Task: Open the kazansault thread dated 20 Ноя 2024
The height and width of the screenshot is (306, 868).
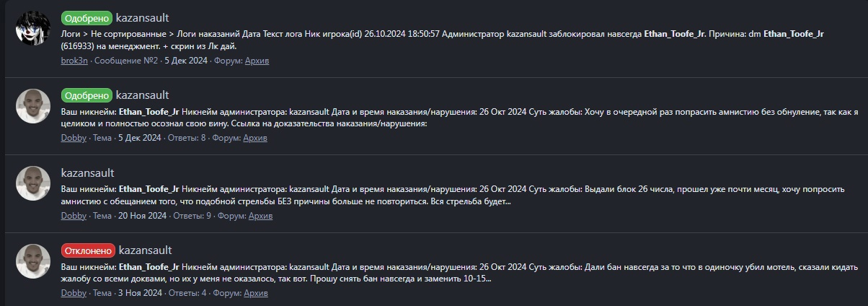Action: point(87,173)
